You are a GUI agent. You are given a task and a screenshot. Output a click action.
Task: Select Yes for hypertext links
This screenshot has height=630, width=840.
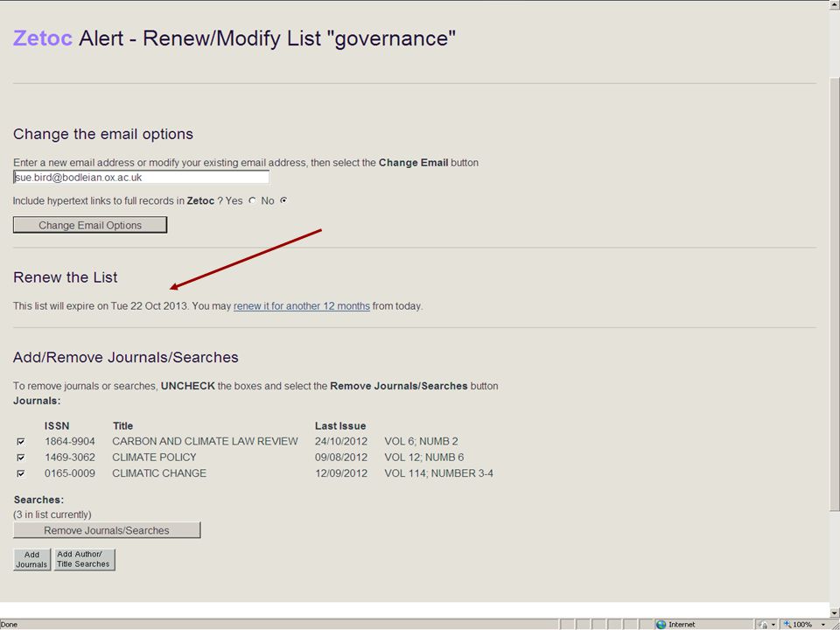click(x=252, y=200)
